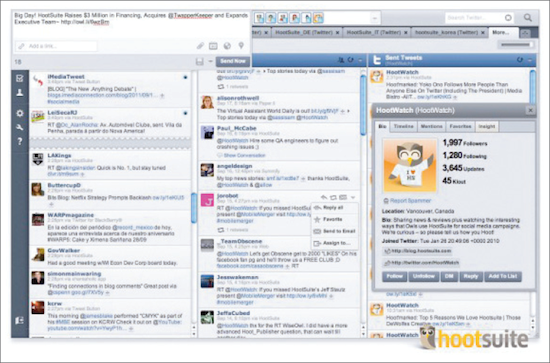Click Reply button in HootWatch popup
Viewport: 550px width, 363px height.
pos(471,276)
